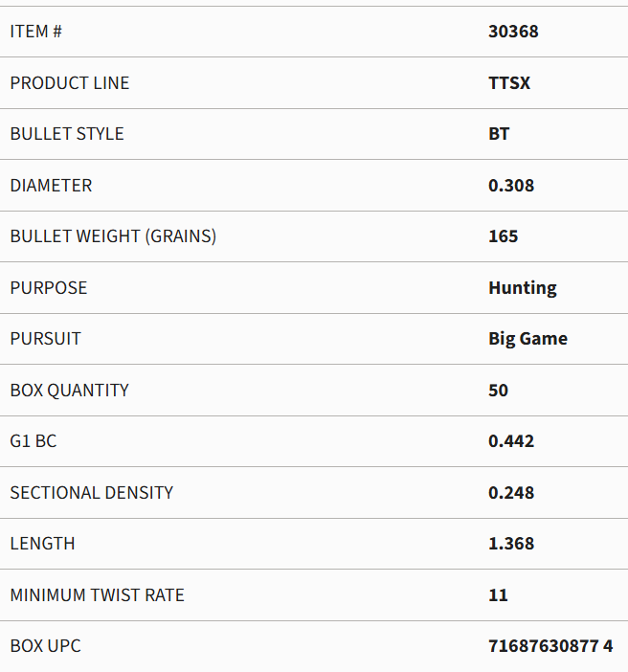Select the Hunting purpose value

[x=523, y=288]
